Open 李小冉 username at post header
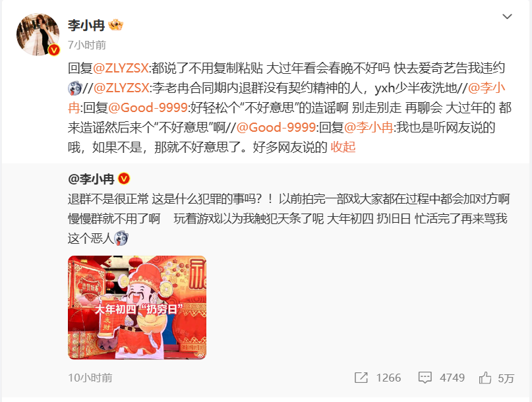 click(x=86, y=25)
